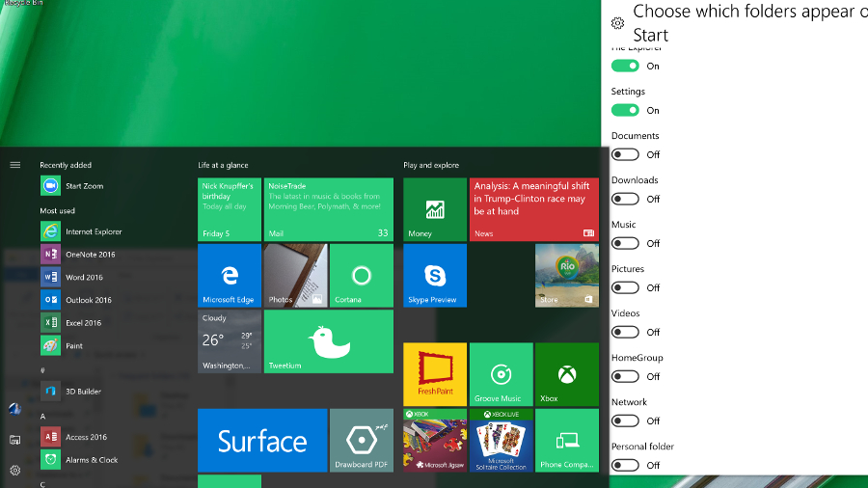Click the Settings gear icon beside page title
The width and height of the screenshot is (868, 488).
coord(618,23)
